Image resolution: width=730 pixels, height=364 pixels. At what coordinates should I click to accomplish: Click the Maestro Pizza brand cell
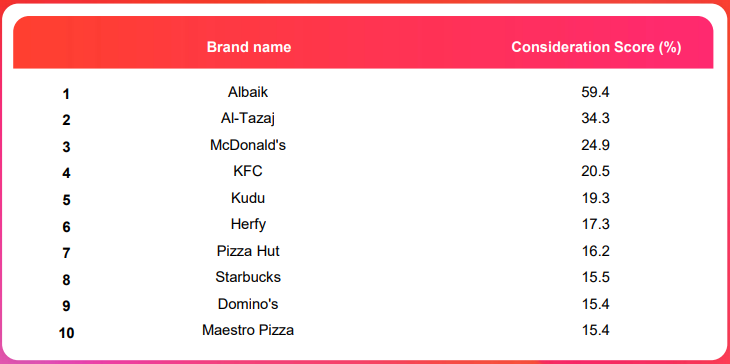click(x=248, y=330)
